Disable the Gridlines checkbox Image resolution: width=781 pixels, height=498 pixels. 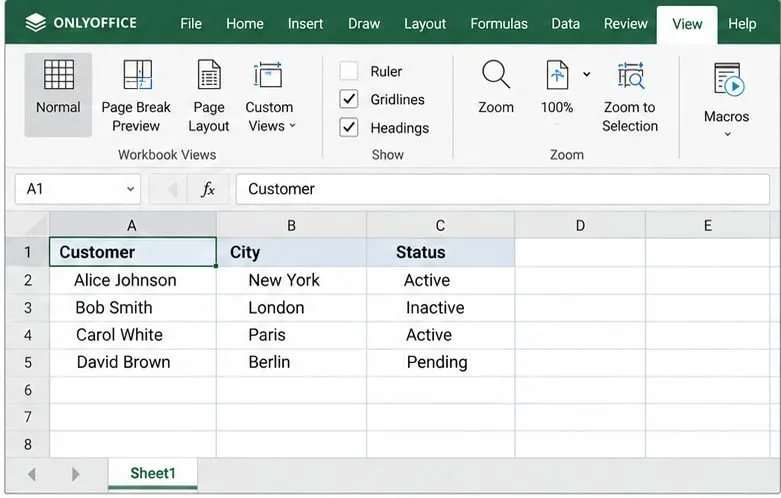point(349,99)
